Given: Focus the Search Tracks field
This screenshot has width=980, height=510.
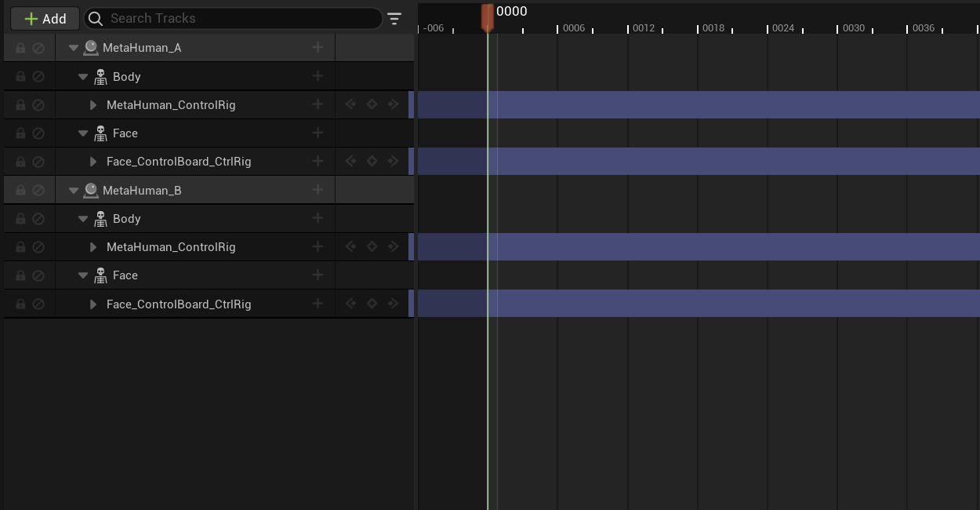Looking at the screenshot, I should click(233, 18).
